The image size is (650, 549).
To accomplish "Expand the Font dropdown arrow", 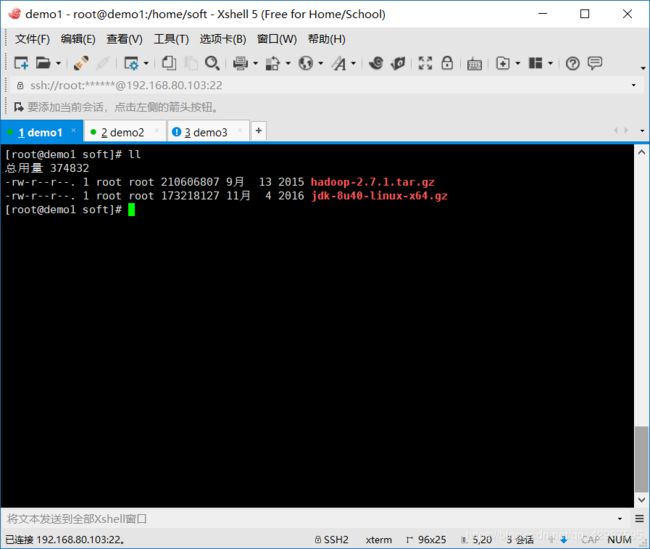I will pyautogui.click(x=353, y=63).
